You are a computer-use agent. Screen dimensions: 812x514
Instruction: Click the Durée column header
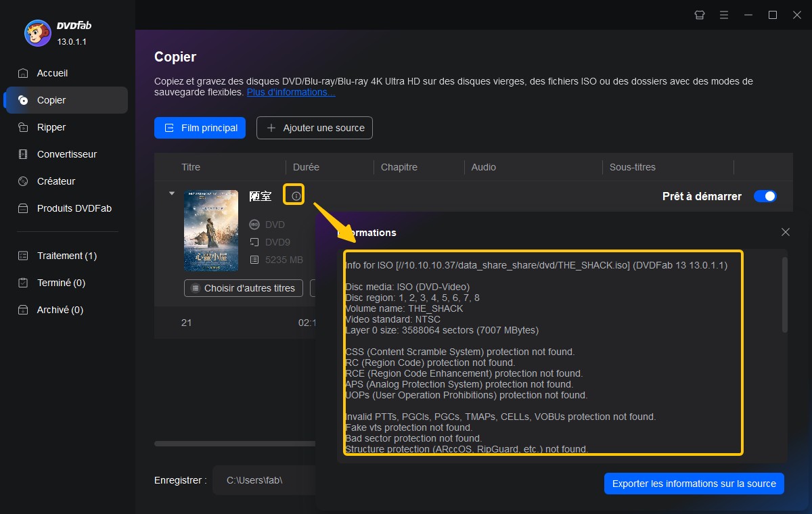[307, 167]
